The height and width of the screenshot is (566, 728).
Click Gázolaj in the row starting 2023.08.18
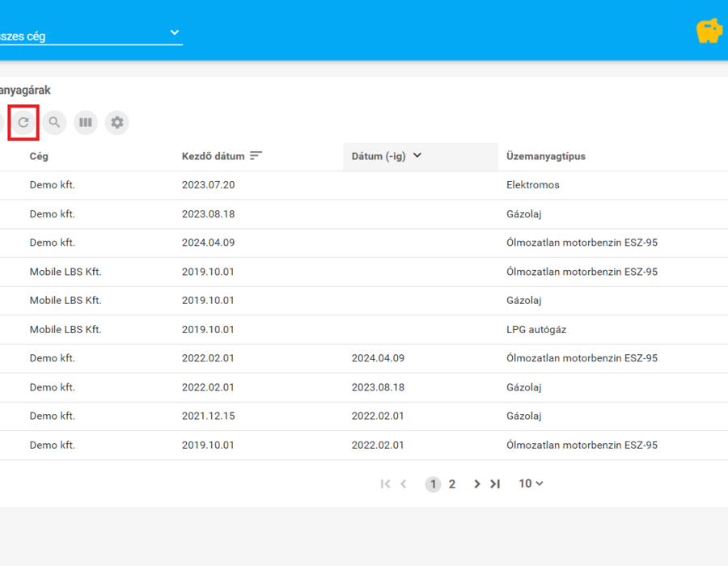523,214
